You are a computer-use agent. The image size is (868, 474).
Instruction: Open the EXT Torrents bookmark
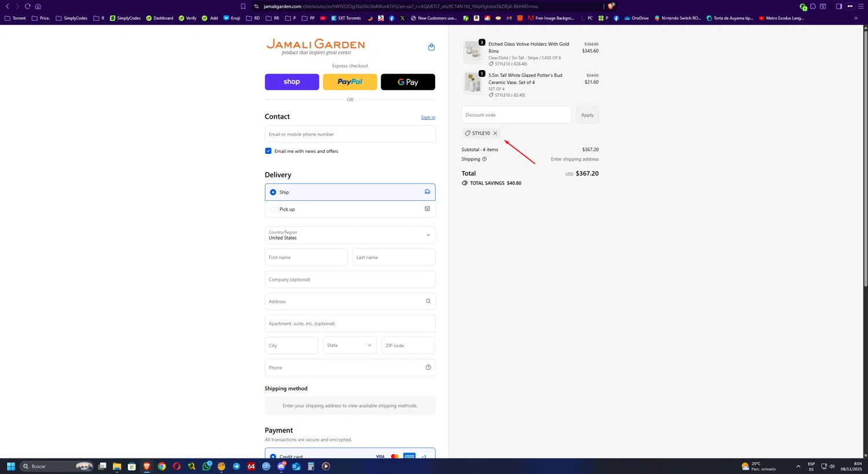[x=345, y=18]
